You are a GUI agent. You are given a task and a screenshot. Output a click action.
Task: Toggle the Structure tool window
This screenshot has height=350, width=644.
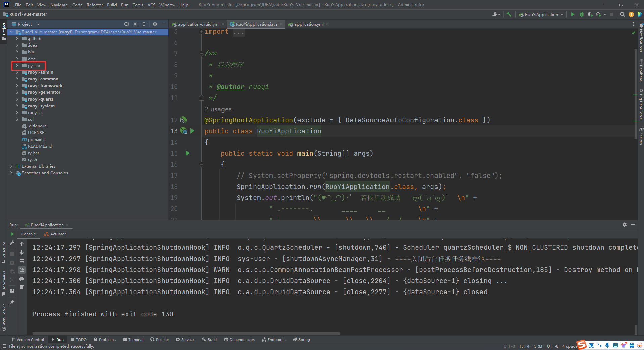(x=4, y=252)
